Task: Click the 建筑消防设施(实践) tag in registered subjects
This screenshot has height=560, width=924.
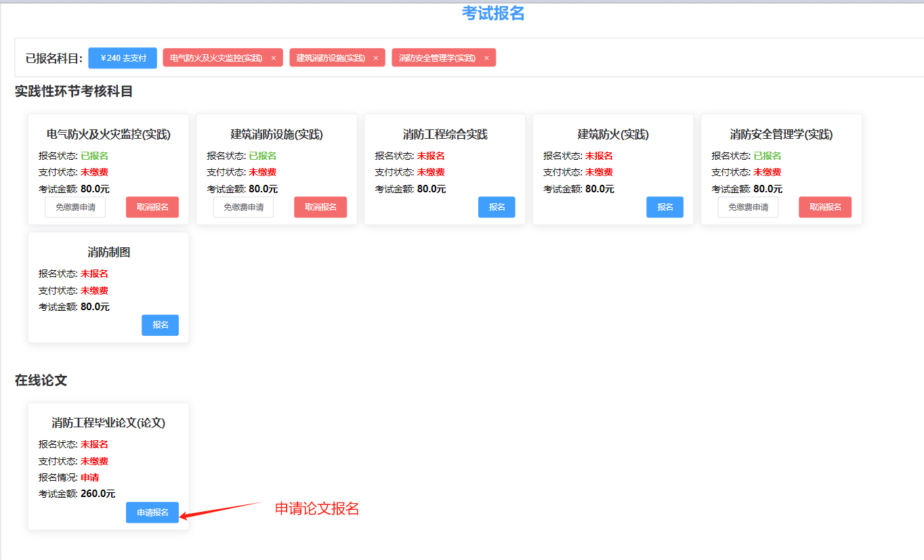Action: pos(331,58)
